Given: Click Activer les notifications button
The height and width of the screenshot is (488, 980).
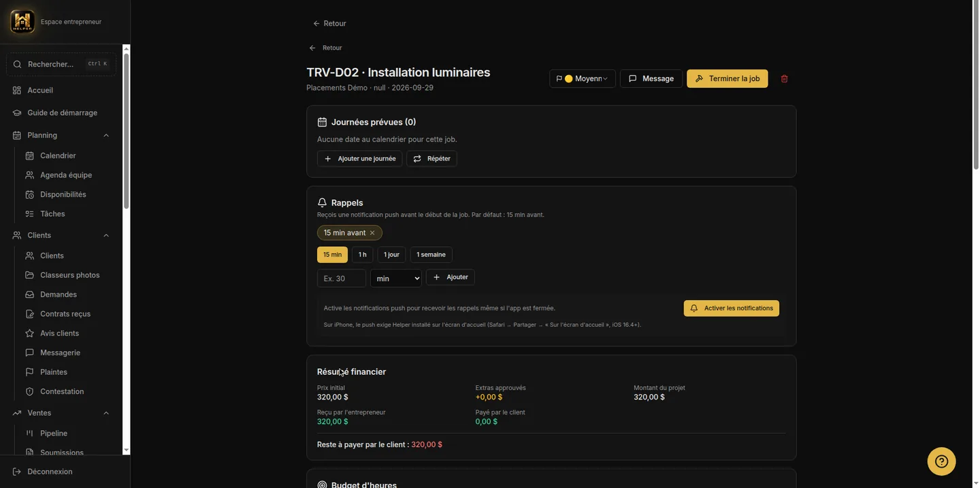Looking at the screenshot, I should 732,308.
